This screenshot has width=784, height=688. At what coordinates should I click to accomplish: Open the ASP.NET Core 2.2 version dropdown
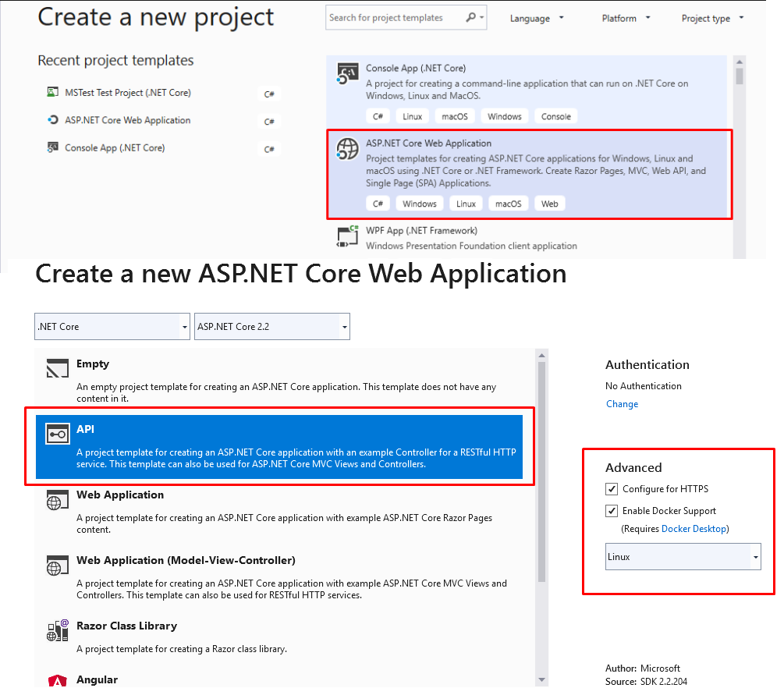click(271, 327)
